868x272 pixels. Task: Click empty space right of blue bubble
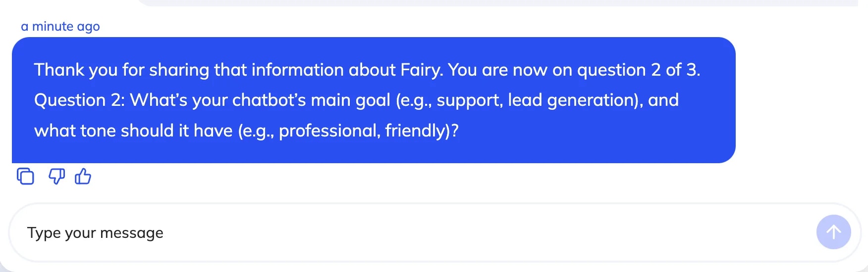point(798,99)
